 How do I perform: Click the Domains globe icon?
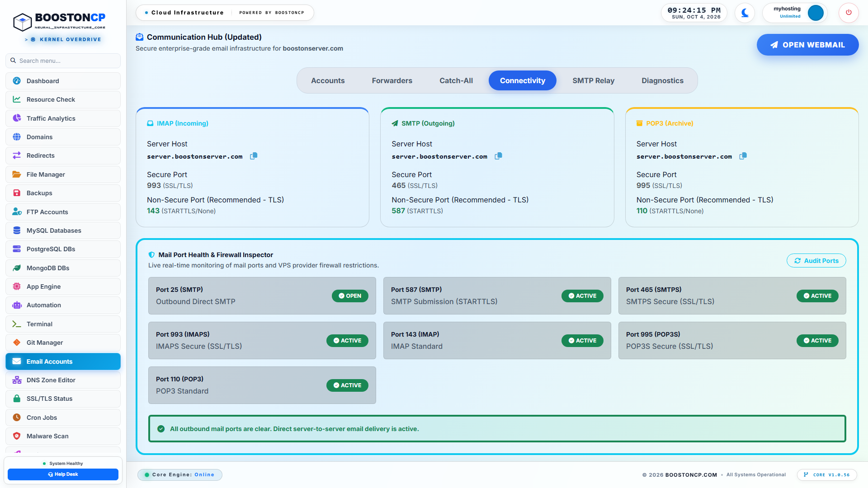pyautogui.click(x=17, y=137)
